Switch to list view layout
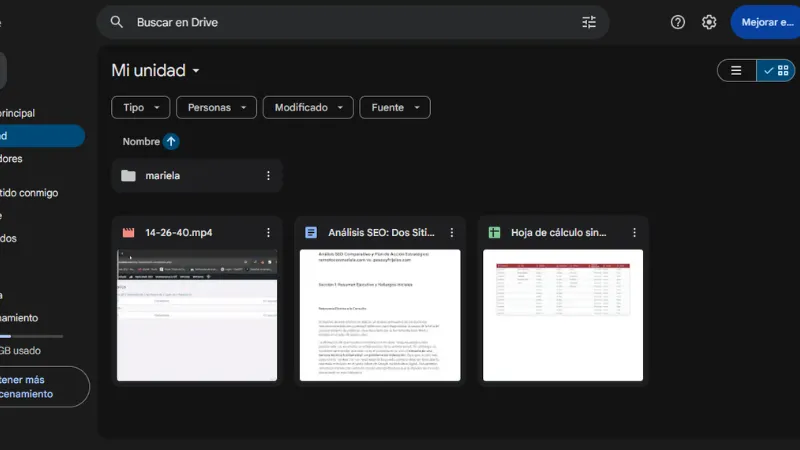Viewport: 800px width, 450px height. [x=736, y=70]
